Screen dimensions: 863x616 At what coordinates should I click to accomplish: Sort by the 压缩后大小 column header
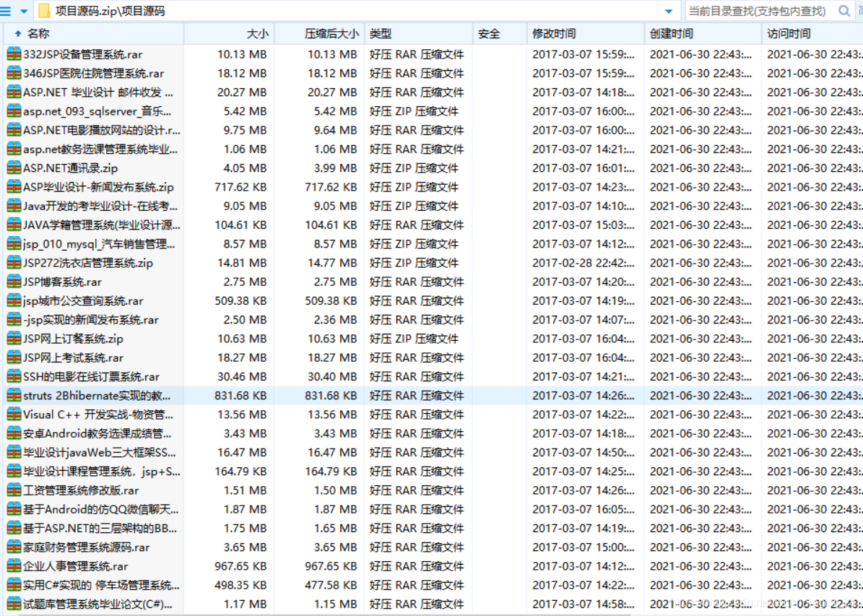319,33
